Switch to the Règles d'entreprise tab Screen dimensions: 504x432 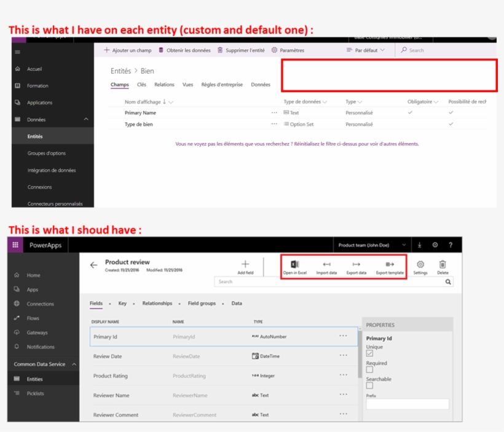[222, 85]
